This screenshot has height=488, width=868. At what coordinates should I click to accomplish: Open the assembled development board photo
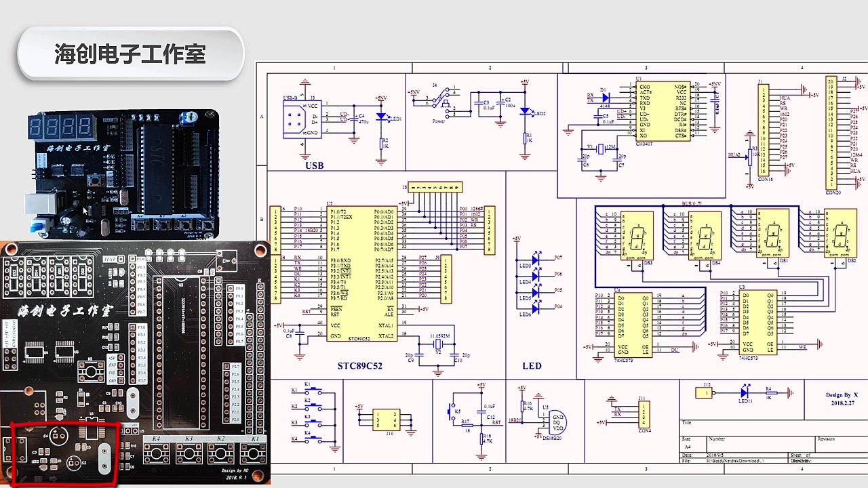[123, 175]
